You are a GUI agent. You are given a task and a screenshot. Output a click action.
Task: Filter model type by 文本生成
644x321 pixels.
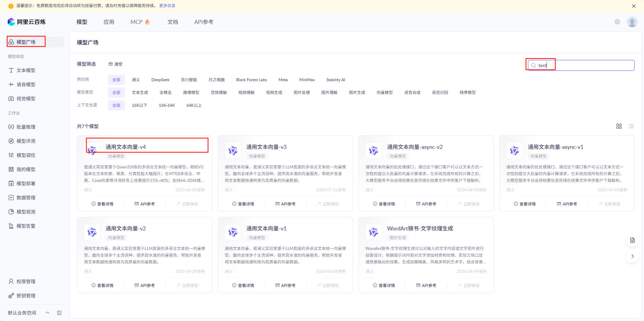pyautogui.click(x=140, y=93)
